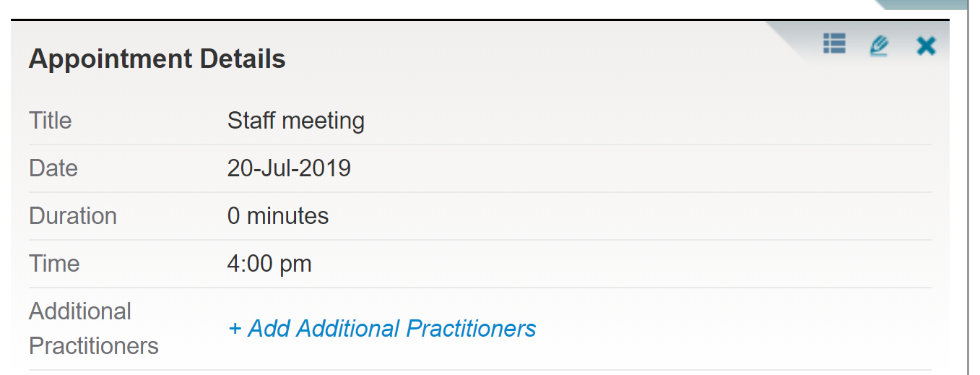This screenshot has width=980, height=375.
Task: Click the word Practitioners in the left label
Action: pos(94,346)
